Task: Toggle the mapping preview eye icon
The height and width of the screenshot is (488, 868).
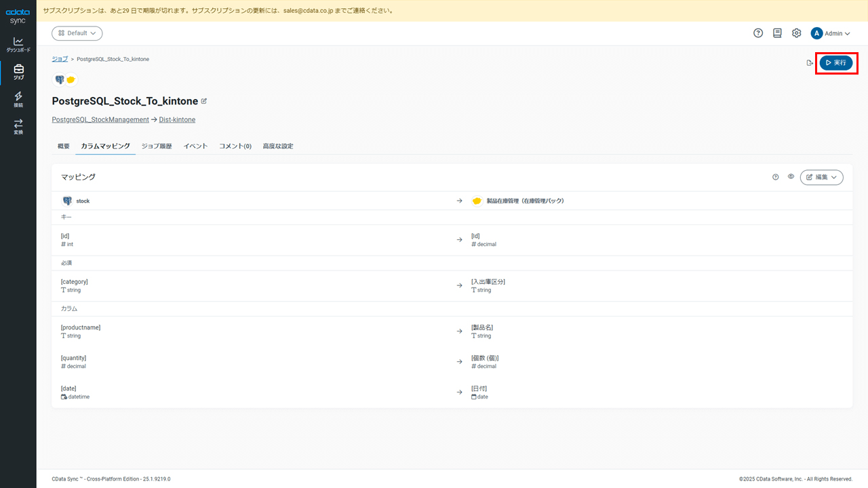Action: (x=791, y=177)
